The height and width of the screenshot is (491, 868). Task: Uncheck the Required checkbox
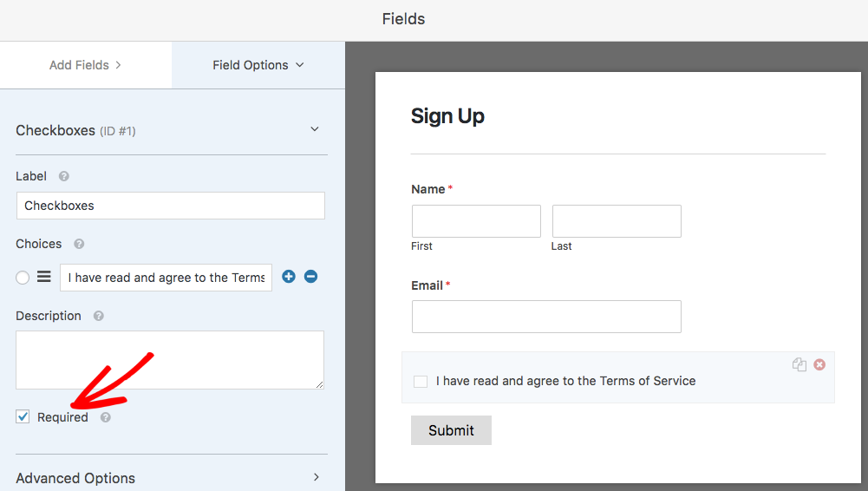coord(23,416)
